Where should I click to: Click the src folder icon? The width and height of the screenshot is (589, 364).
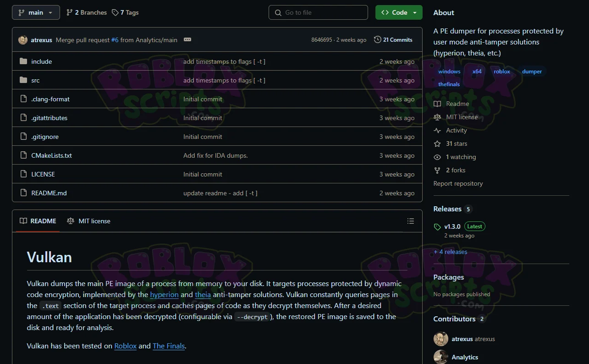23,80
